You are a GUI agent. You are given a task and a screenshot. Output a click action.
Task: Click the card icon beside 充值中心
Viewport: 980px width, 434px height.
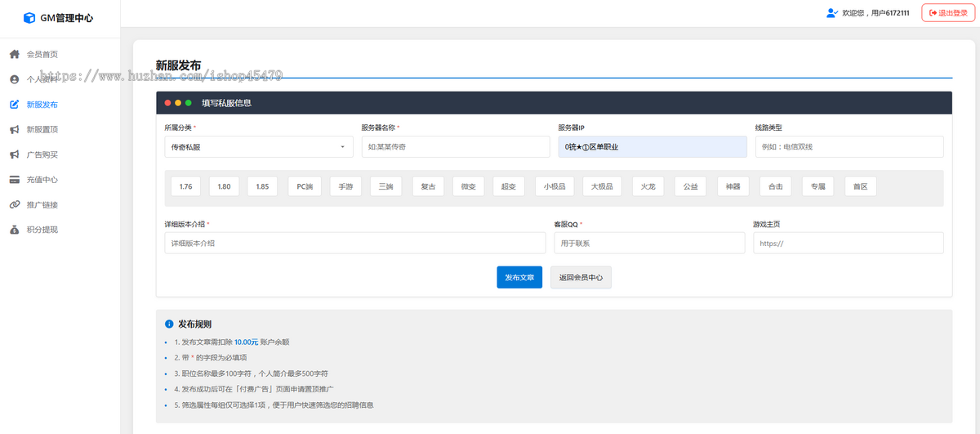(14, 180)
